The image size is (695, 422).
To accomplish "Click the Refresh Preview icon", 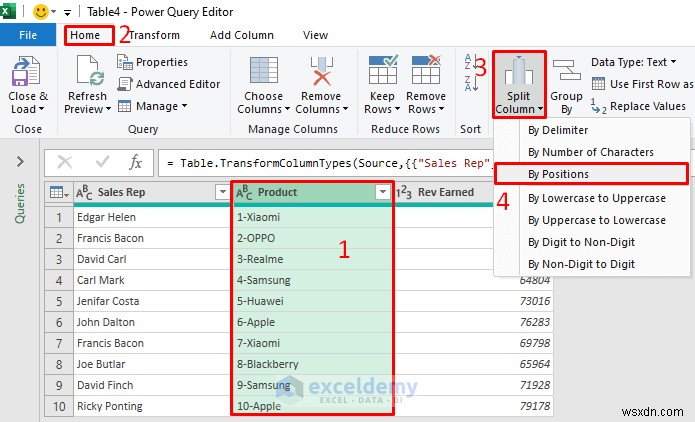I will (x=90, y=70).
